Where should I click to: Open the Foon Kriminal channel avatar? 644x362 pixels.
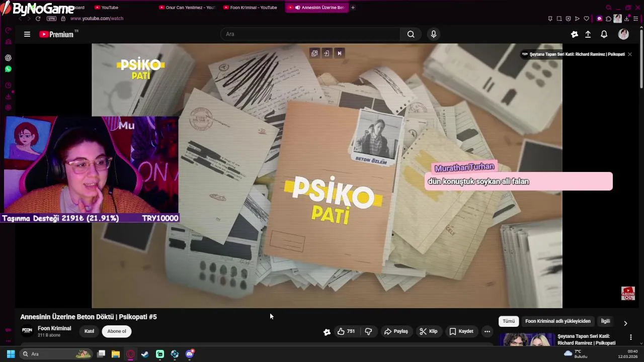[x=27, y=331]
